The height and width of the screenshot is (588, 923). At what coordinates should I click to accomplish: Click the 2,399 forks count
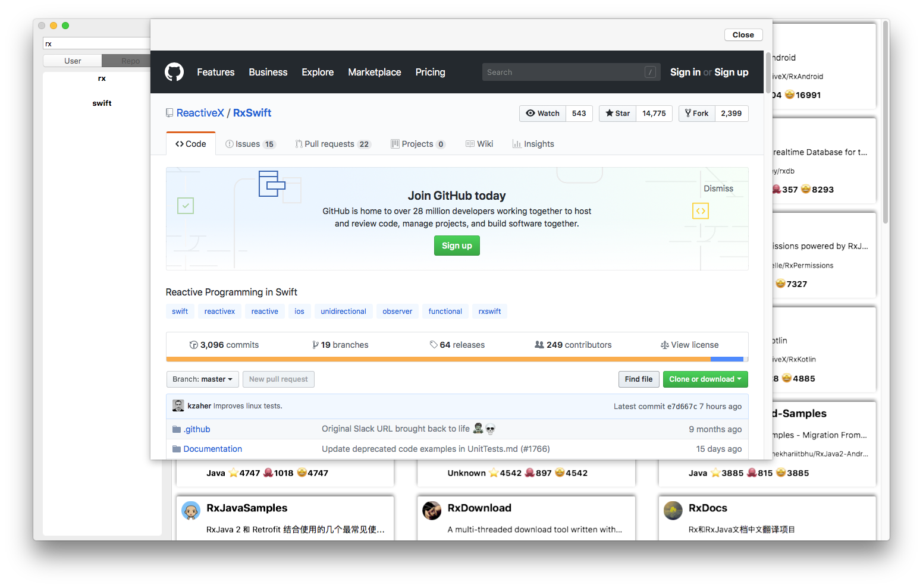732,114
